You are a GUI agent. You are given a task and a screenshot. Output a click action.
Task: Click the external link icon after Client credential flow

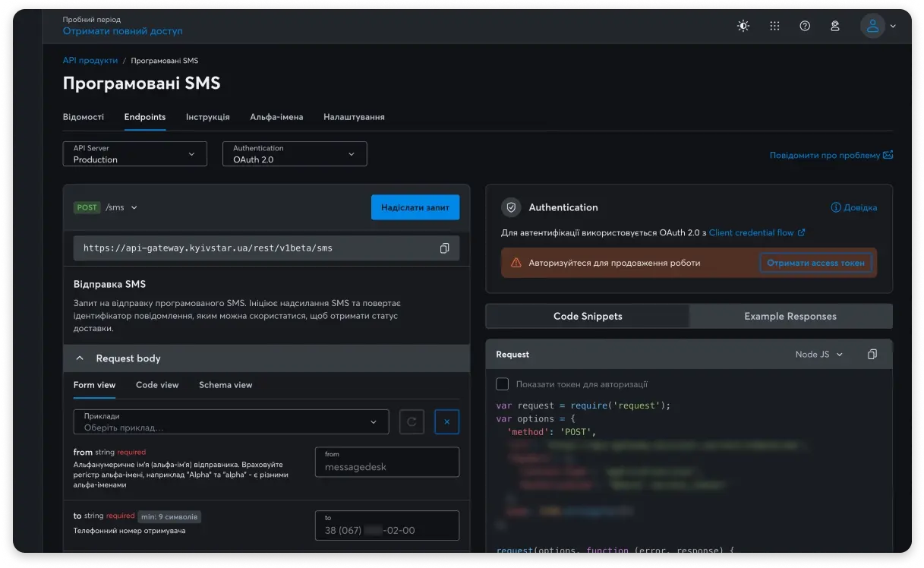[x=802, y=233]
